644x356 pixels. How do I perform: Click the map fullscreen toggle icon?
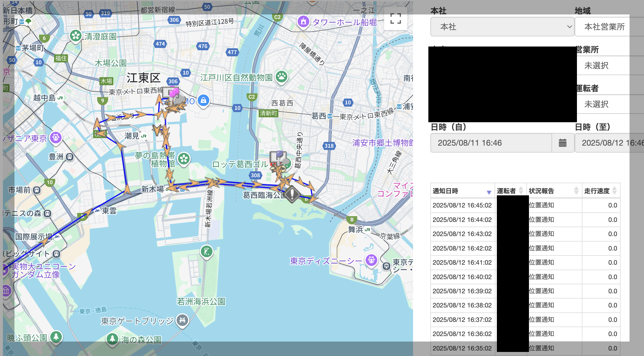(395, 19)
